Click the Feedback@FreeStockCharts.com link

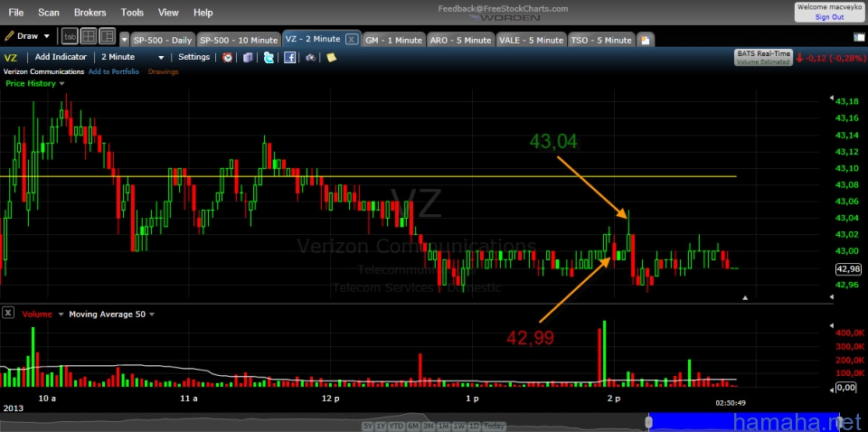pyautogui.click(x=504, y=8)
